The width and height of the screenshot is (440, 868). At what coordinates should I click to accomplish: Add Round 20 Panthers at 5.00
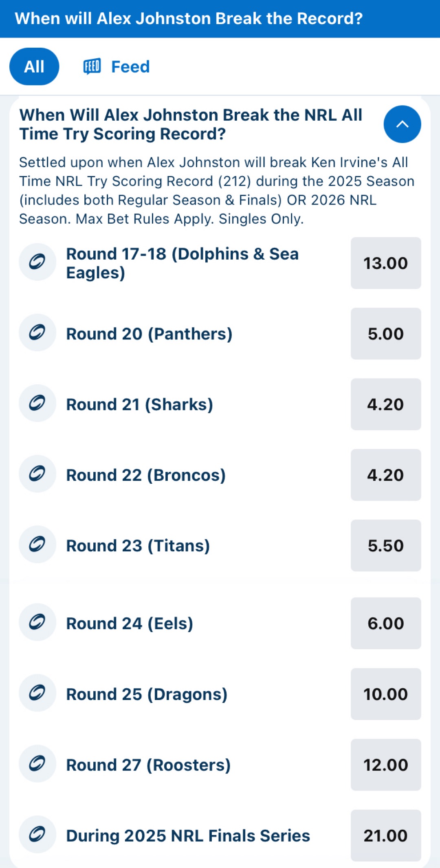pyautogui.click(x=386, y=334)
